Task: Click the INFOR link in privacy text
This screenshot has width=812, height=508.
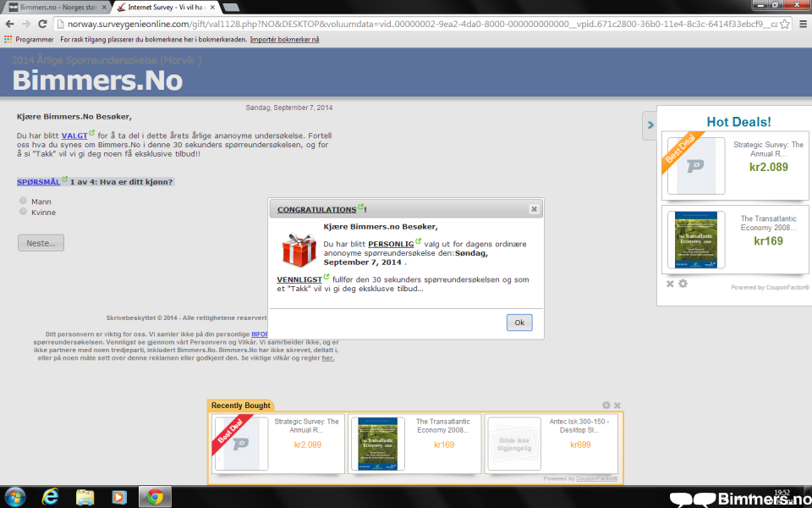Action: pyautogui.click(x=260, y=334)
